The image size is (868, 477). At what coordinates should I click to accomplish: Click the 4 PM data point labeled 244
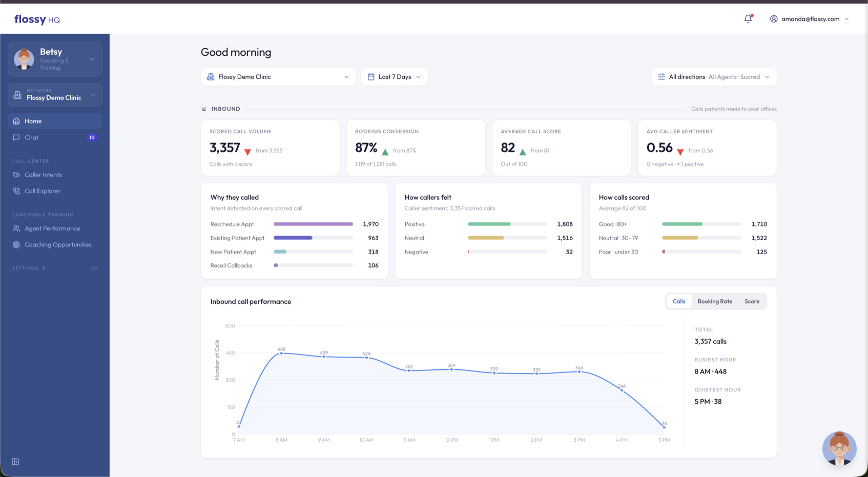point(622,390)
